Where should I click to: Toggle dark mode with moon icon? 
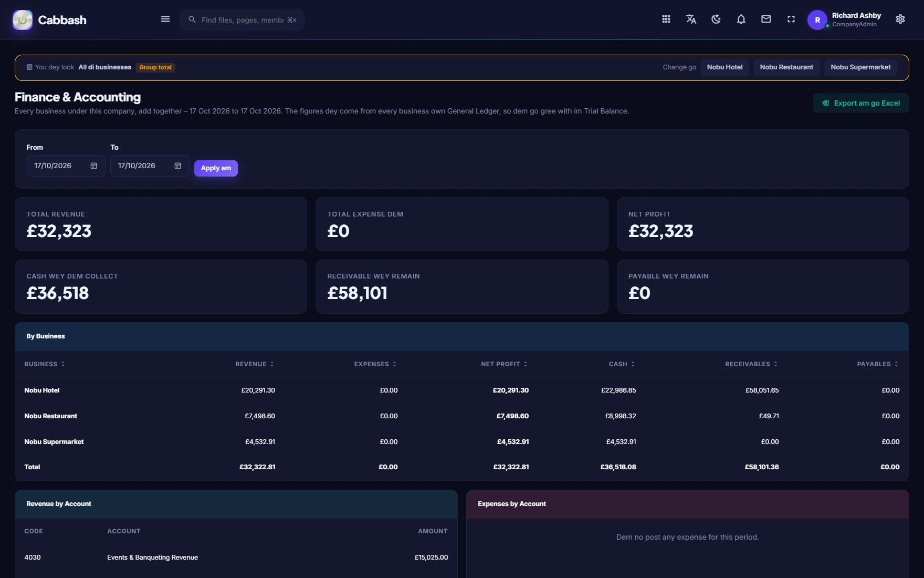pyautogui.click(x=716, y=19)
